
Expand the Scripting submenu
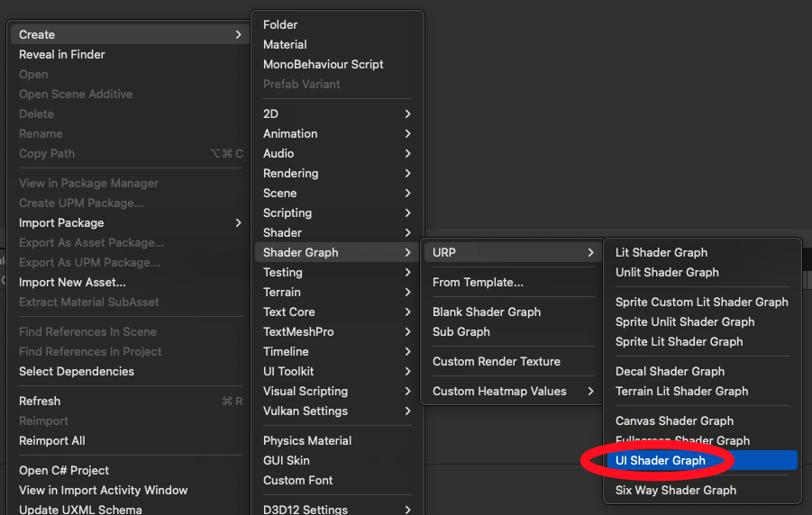(x=337, y=213)
